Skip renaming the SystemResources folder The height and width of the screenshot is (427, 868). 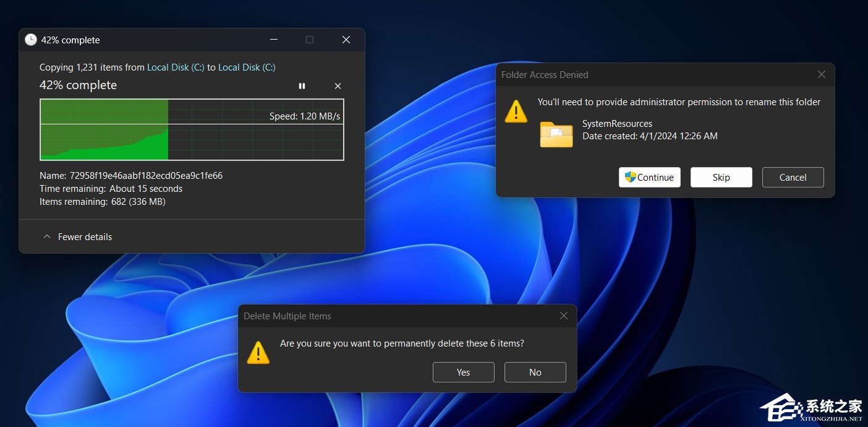[721, 178]
